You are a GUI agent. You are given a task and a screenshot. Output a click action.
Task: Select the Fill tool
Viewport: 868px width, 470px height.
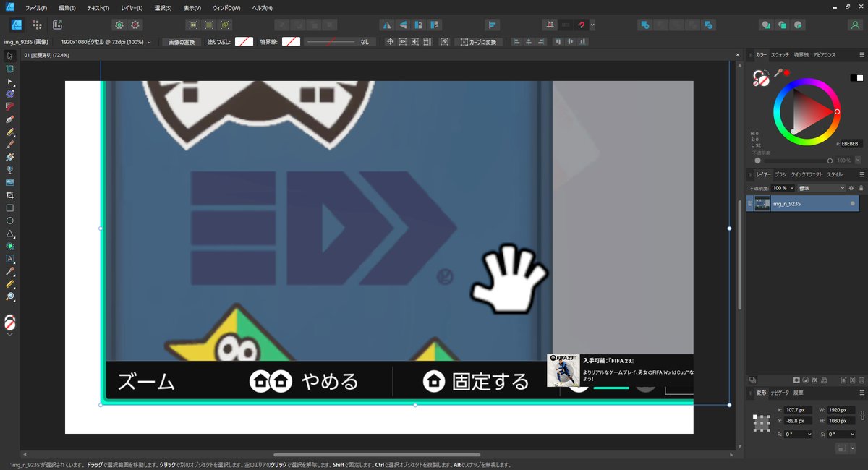coord(10,157)
